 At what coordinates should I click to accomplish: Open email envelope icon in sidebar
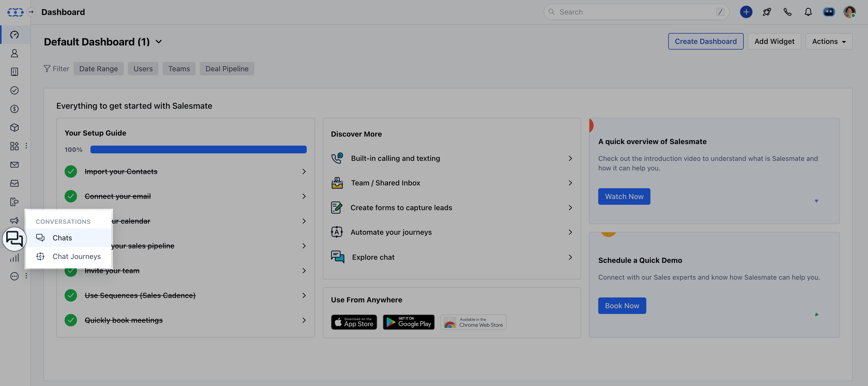click(x=14, y=164)
